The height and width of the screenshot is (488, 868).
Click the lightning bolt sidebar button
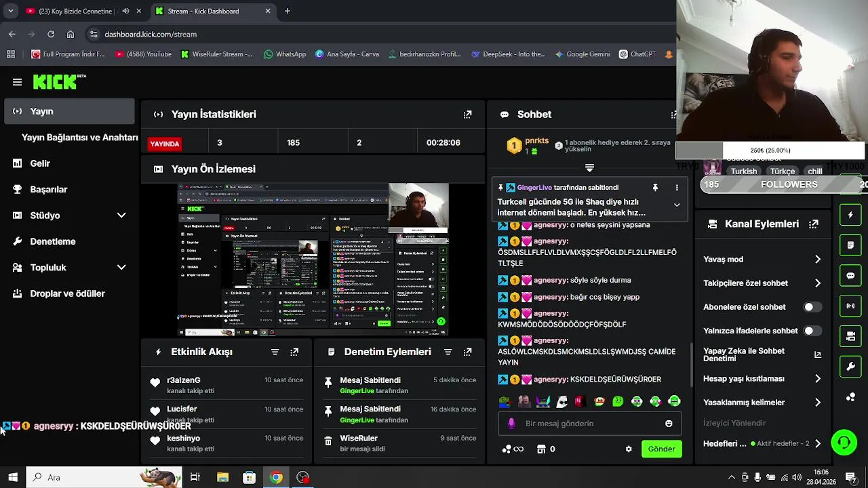tap(850, 215)
